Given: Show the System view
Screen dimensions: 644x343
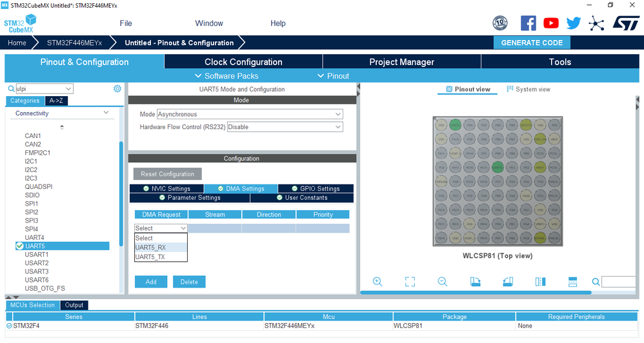Looking at the screenshot, I should coord(528,89).
